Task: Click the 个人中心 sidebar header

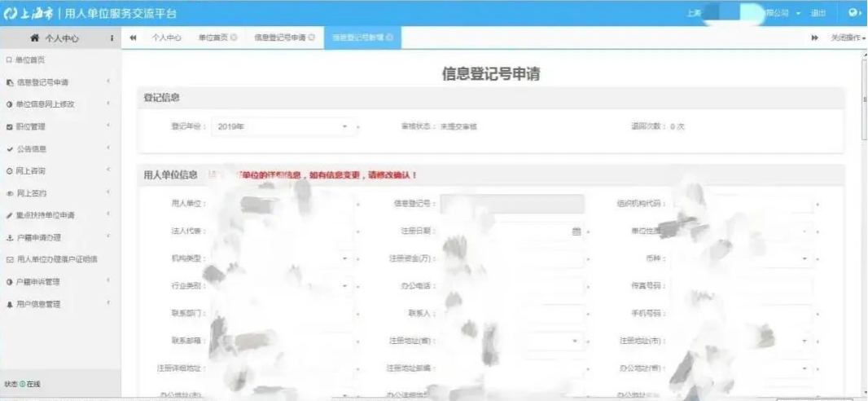Action: 60,38
